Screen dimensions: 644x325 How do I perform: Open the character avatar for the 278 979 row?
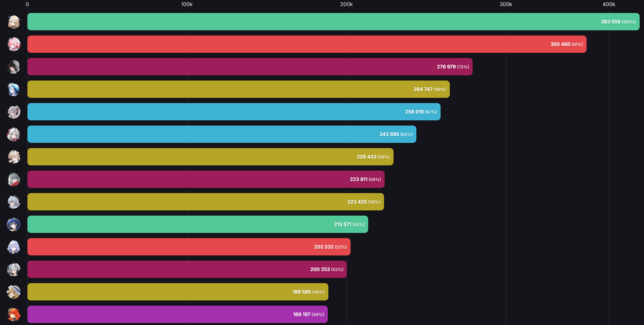[x=14, y=67]
